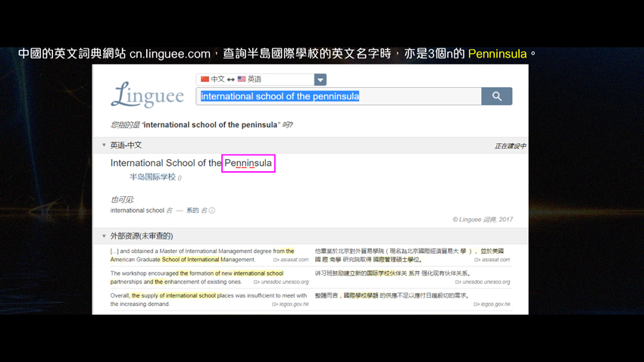Image resolution: width=644 pixels, height=362 pixels.
Task: Open legco.gov.hk source link beside the Chinese sentence
Action: pos(492,304)
